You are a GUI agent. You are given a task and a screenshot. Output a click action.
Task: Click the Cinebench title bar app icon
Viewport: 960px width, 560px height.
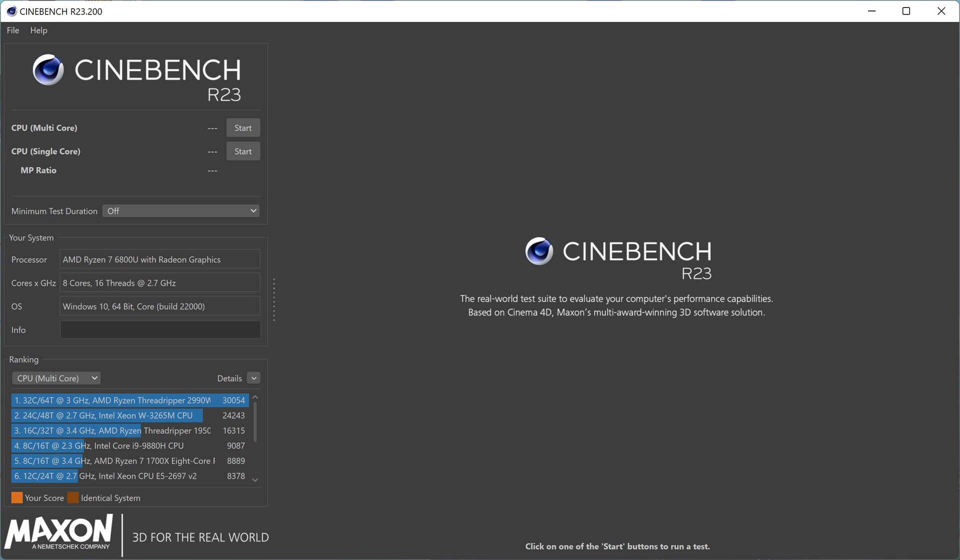tap(11, 11)
